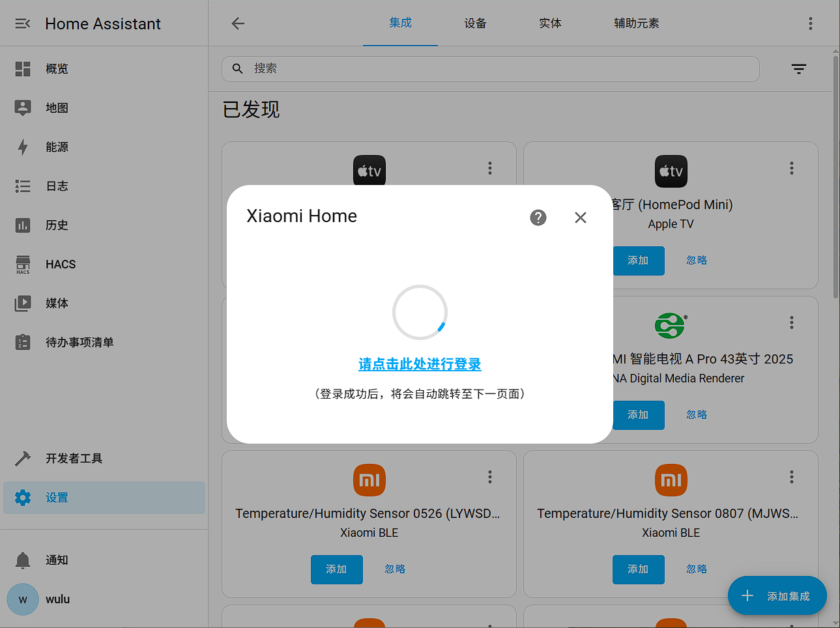Open the 日志 logbook page
This screenshot has width=840, height=628.
pos(104,186)
